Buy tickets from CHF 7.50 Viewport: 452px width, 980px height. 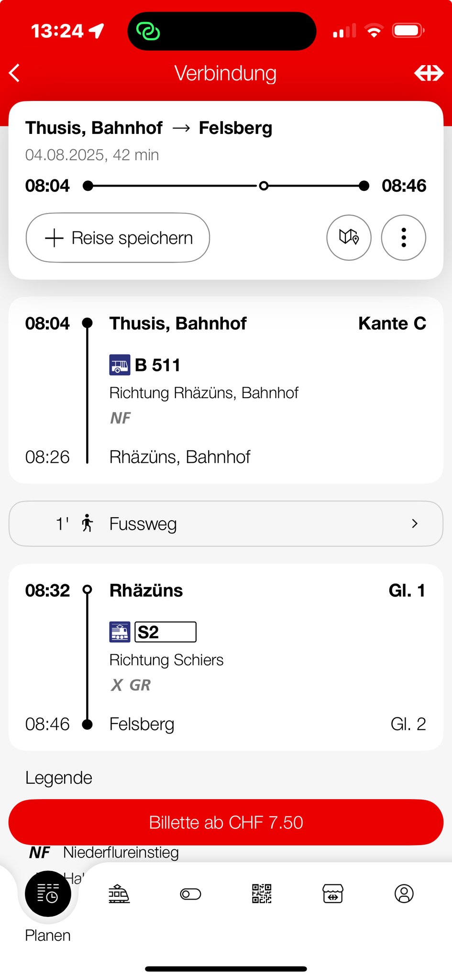pyautogui.click(x=226, y=822)
